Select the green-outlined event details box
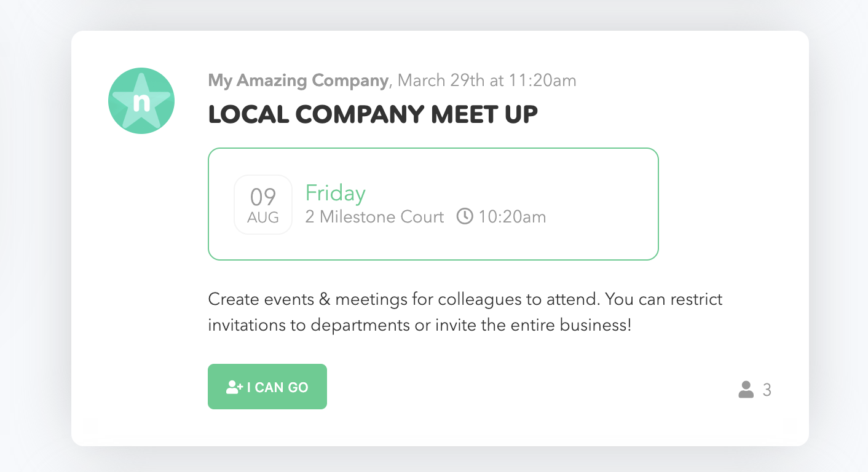 (x=433, y=204)
